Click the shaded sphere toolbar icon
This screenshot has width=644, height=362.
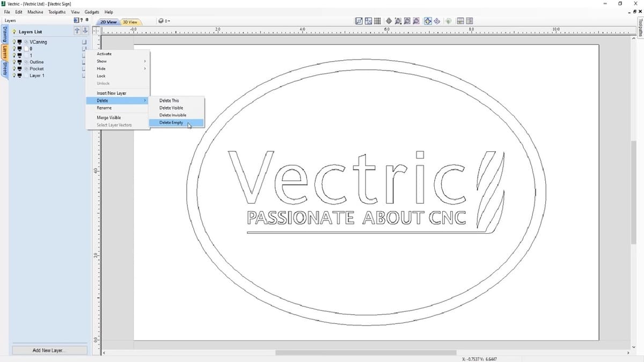click(161, 21)
